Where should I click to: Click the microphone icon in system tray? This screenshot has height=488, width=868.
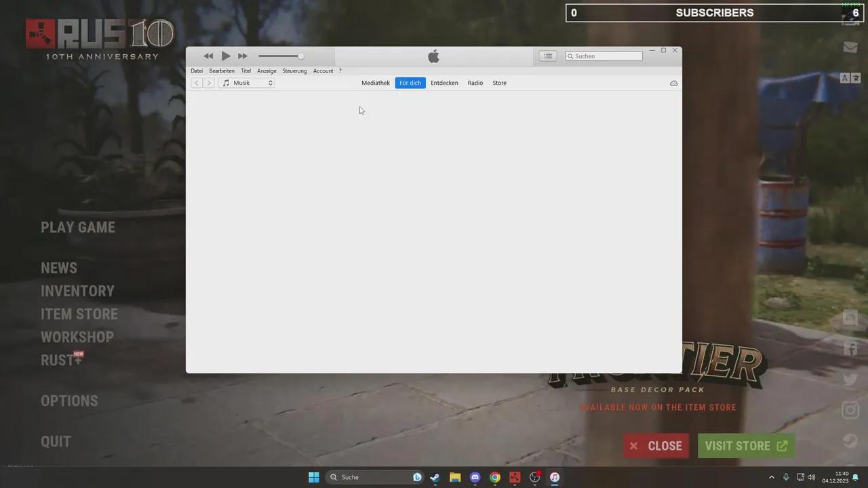pyautogui.click(x=786, y=477)
